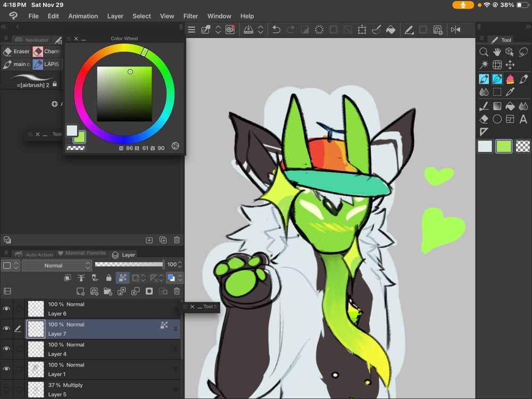Select the Frame border panel tool
Screen dimensions: 532x399
[510, 119]
